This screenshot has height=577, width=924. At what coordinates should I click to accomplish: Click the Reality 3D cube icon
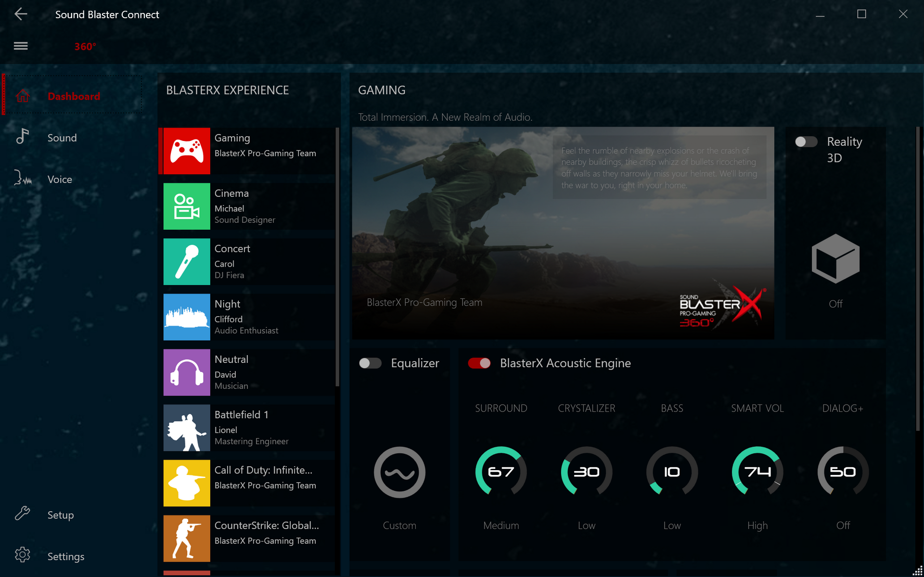tap(835, 259)
